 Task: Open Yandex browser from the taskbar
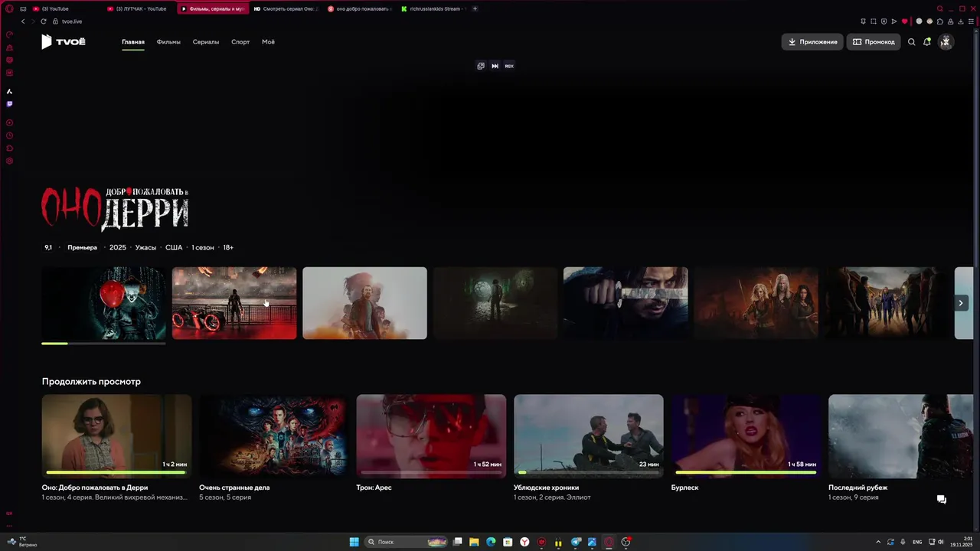tap(524, 542)
